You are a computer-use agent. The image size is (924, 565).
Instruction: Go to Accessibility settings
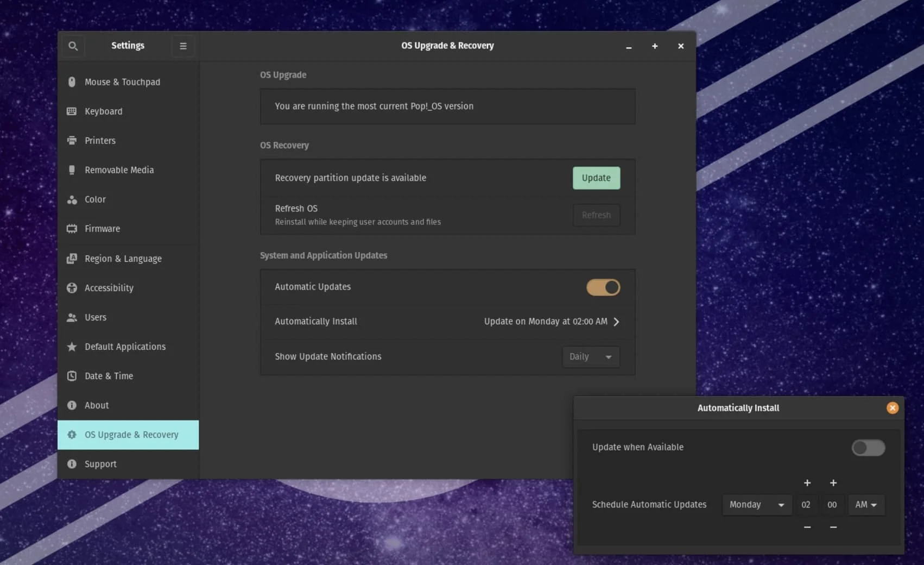click(x=128, y=288)
